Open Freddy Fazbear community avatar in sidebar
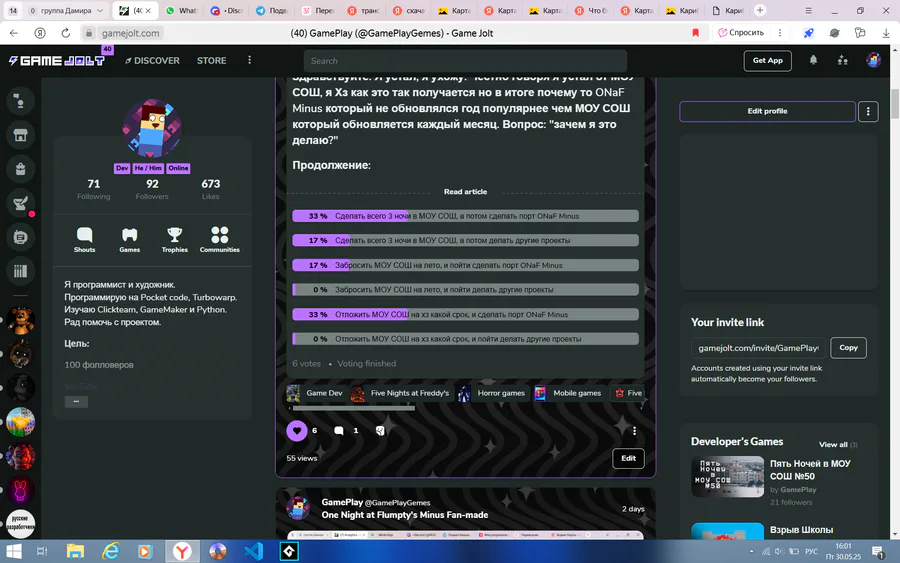The width and height of the screenshot is (900, 563). point(20,320)
